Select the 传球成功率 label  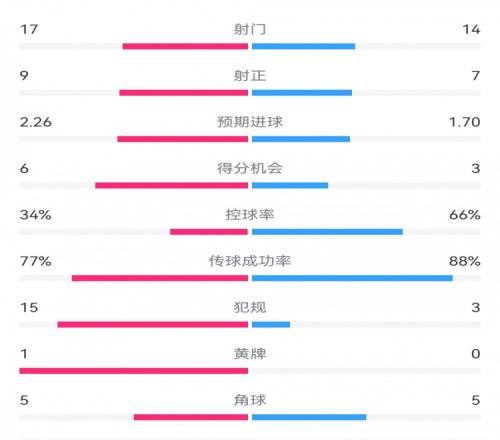(250, 261)
